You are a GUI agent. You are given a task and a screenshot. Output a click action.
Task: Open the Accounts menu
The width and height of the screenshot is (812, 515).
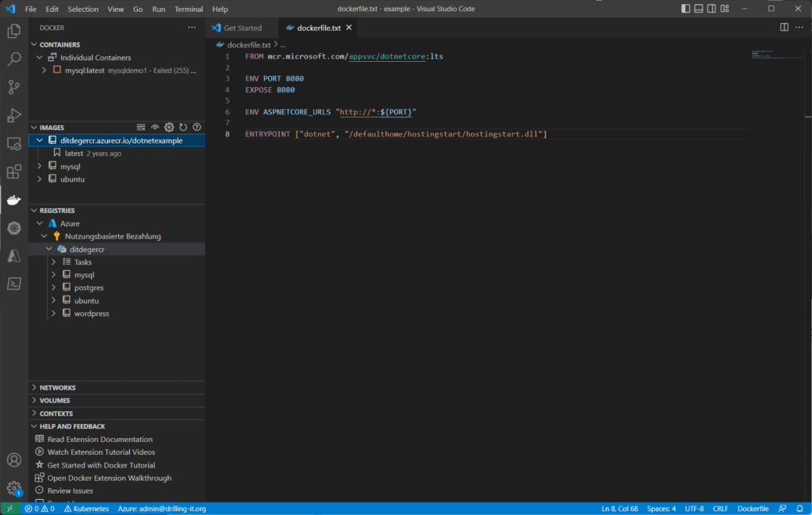point(14,460)
